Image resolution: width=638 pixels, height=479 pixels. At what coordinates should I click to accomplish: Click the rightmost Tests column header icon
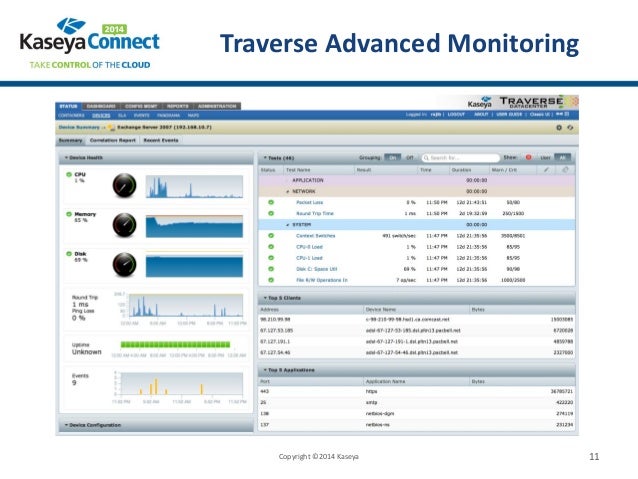(565, 170)
